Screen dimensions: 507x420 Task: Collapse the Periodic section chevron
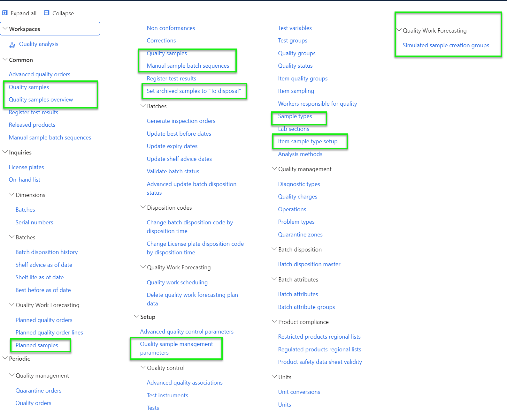pyautogui.click(x=5, y=358)
